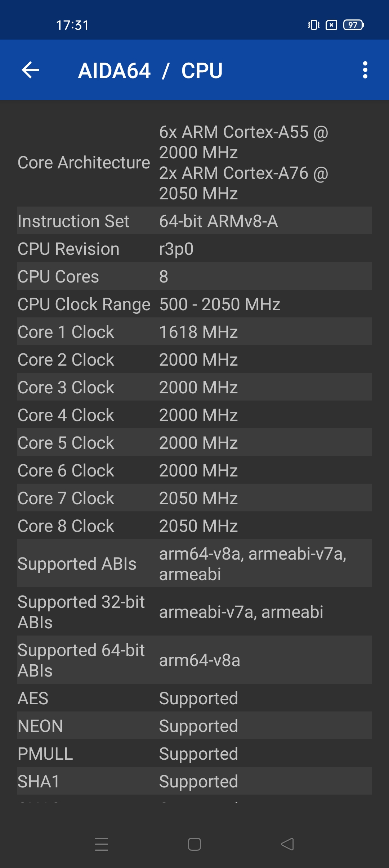Viewport: 389px width, 868px height.
Task: Tap the back triangle navigation icon
Action: [287, 844]
